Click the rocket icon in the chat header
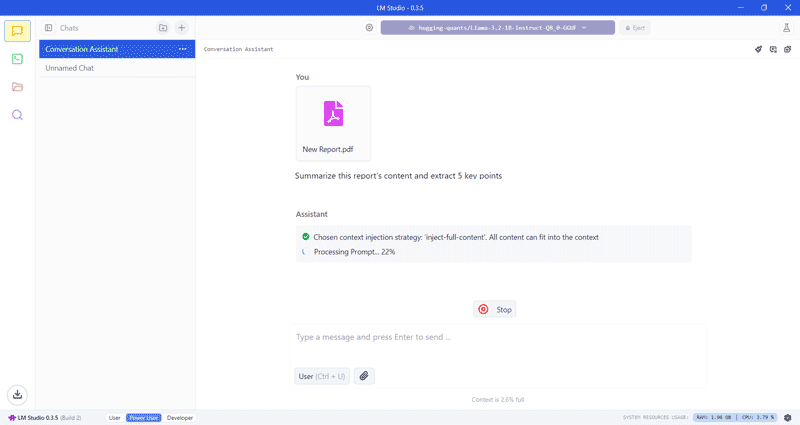Viewport: 800px width, 425px height. (x=759, y=49)
